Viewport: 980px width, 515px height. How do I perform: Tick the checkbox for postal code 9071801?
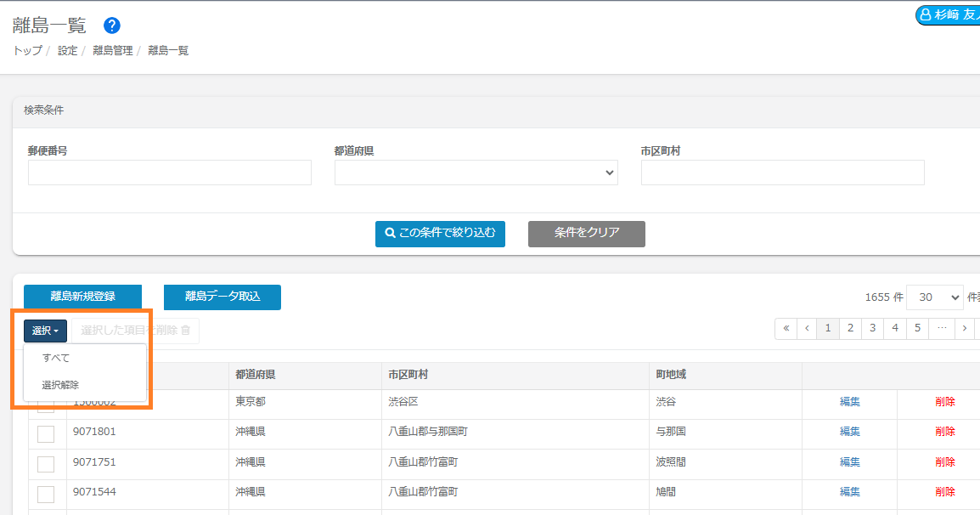click(x=46, y=433)
